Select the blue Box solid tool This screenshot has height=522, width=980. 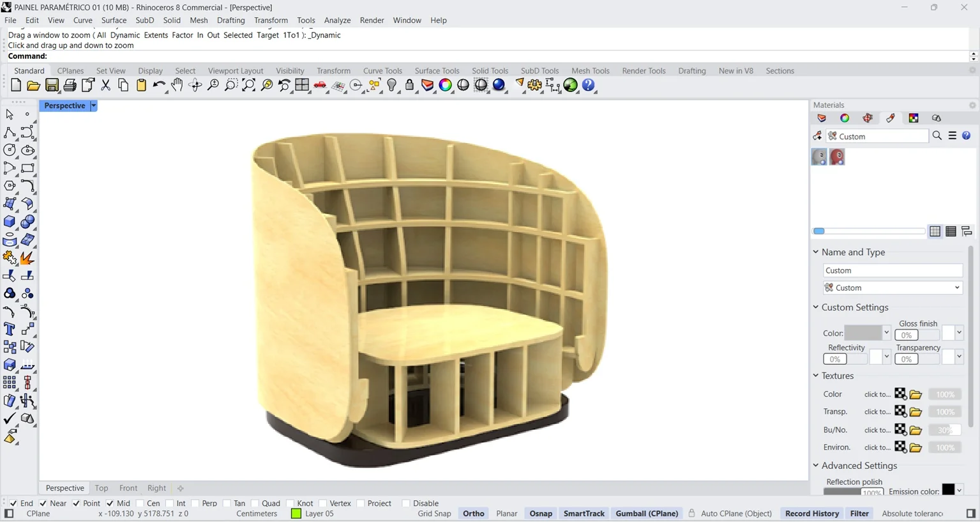coord(10,222)
